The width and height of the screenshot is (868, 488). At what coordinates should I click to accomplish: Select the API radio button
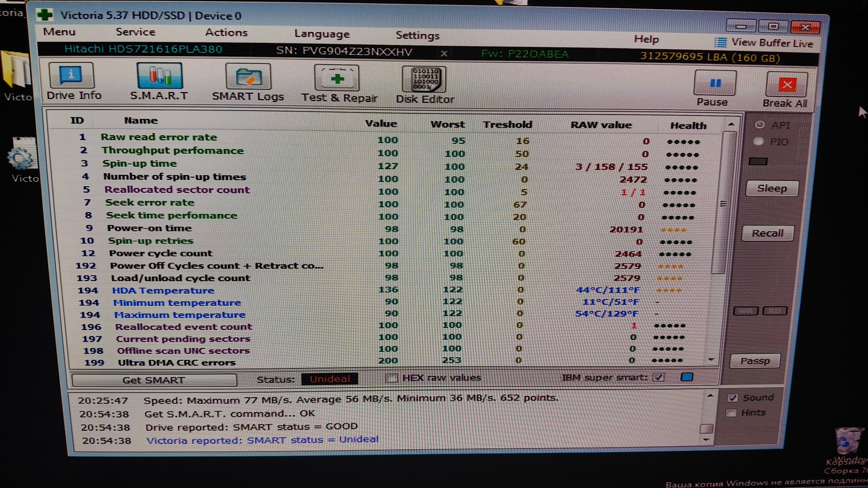click(x=759, y=124)
